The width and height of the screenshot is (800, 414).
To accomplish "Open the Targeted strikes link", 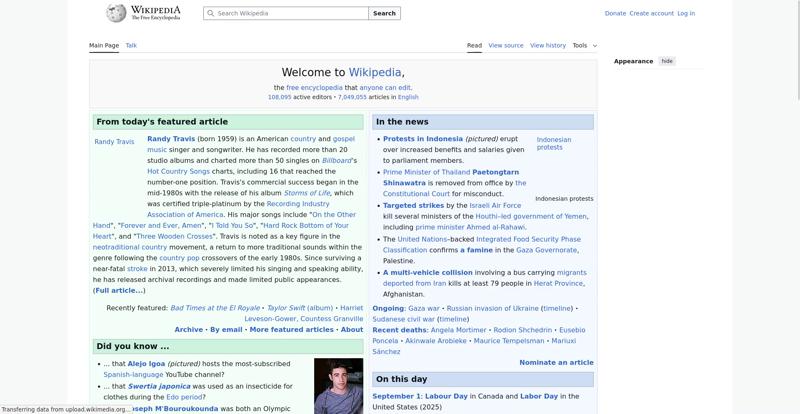I will pos(413,206).
